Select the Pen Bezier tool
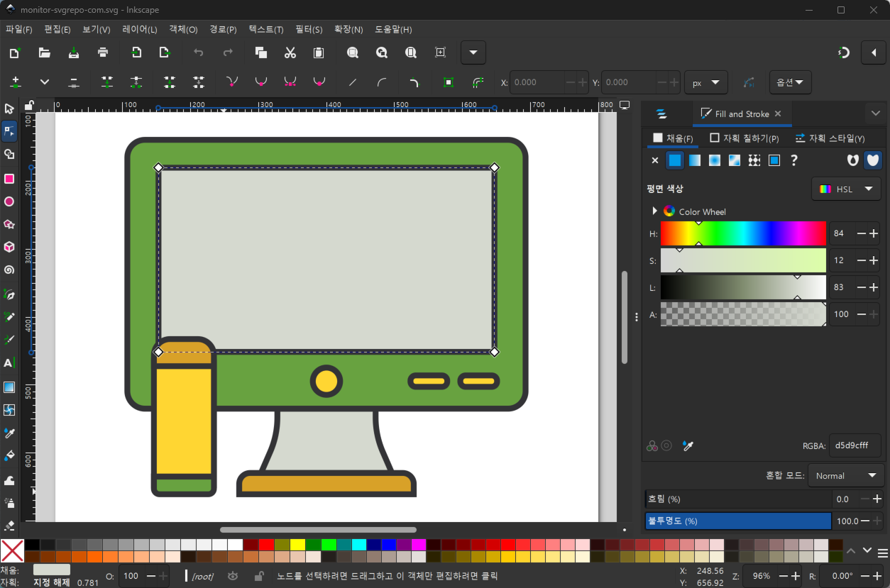The image size is (890, 588). [x=9, y=294]
